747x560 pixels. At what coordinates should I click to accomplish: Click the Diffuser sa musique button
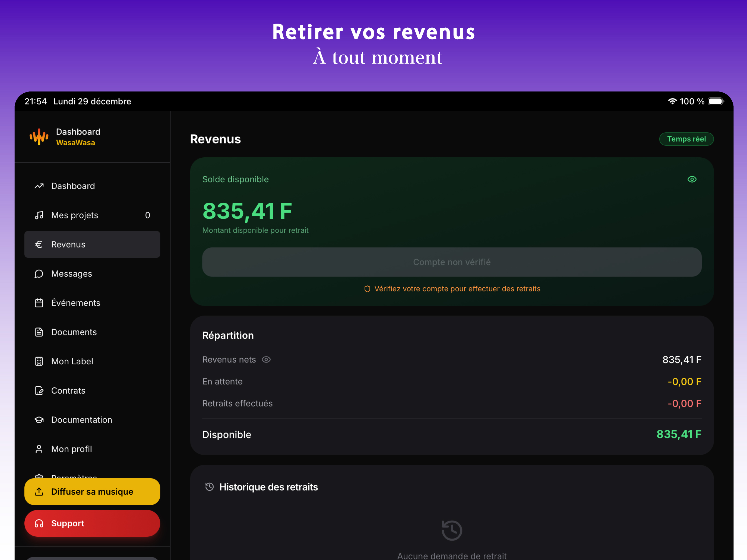click(x=92, y=492)
